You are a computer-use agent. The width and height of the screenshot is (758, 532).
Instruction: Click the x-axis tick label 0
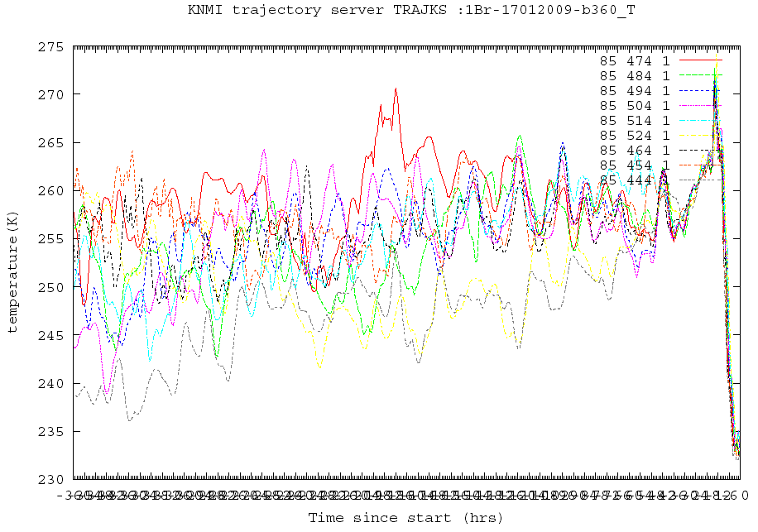(745, 496)
